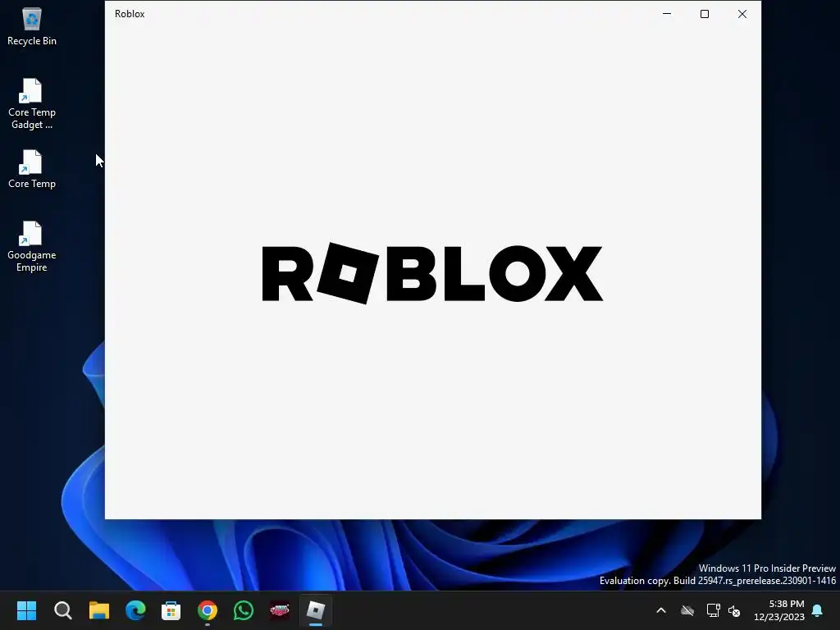Open Microsoft Edge from taskbar
Viewport: 840px width, 630px height.
coord(135,610)
